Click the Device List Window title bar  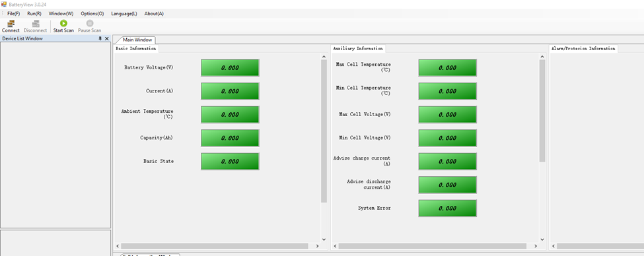click(x=55, y=38)
